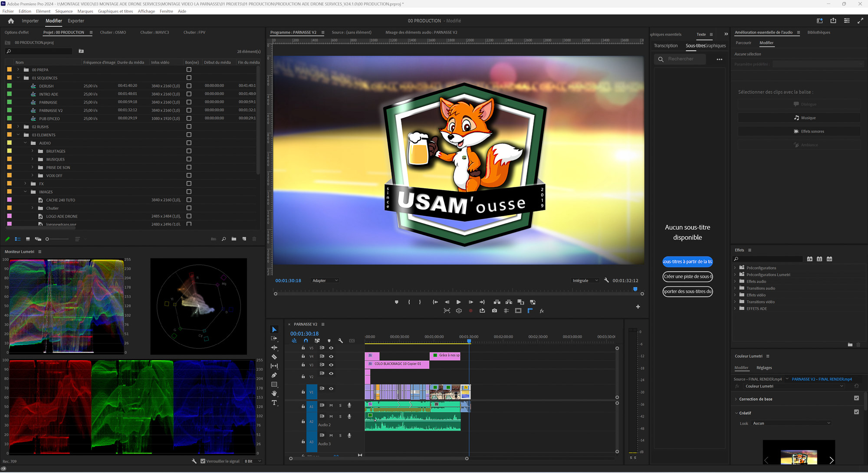This screenshot has width=868, height=473.
Task: Step back one frame in Program monitor
Action: point(447,302)
